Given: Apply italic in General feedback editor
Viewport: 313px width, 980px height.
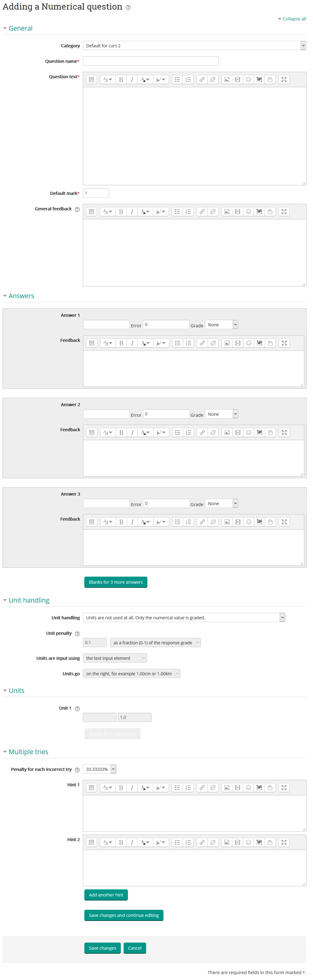Looking at the screenshot, I should (132, 212).
